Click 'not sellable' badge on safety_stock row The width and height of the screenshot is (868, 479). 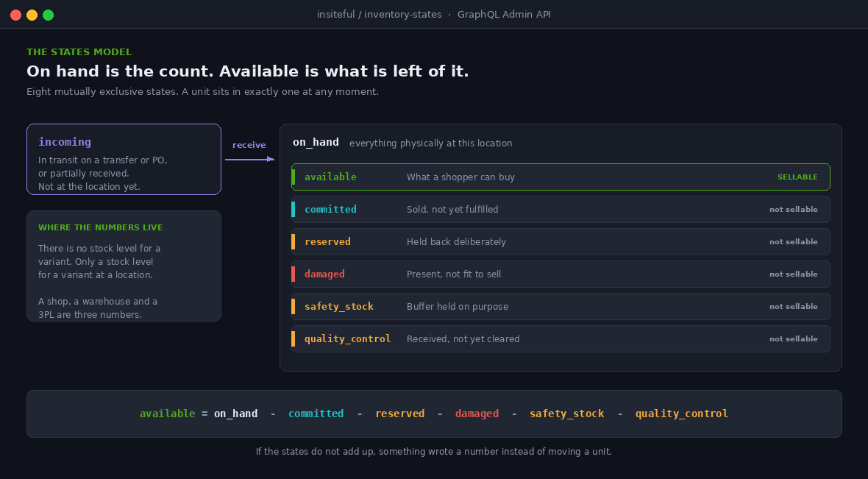pos(793,307)
